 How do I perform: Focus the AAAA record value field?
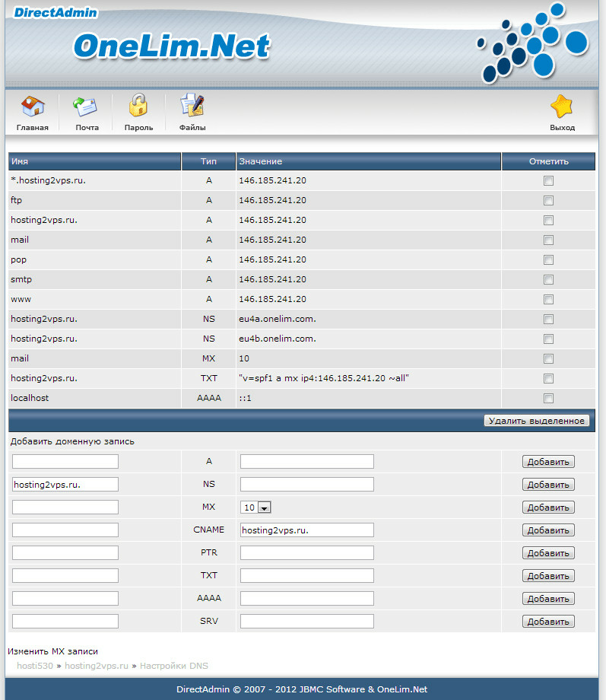click(x=307, y=599)
